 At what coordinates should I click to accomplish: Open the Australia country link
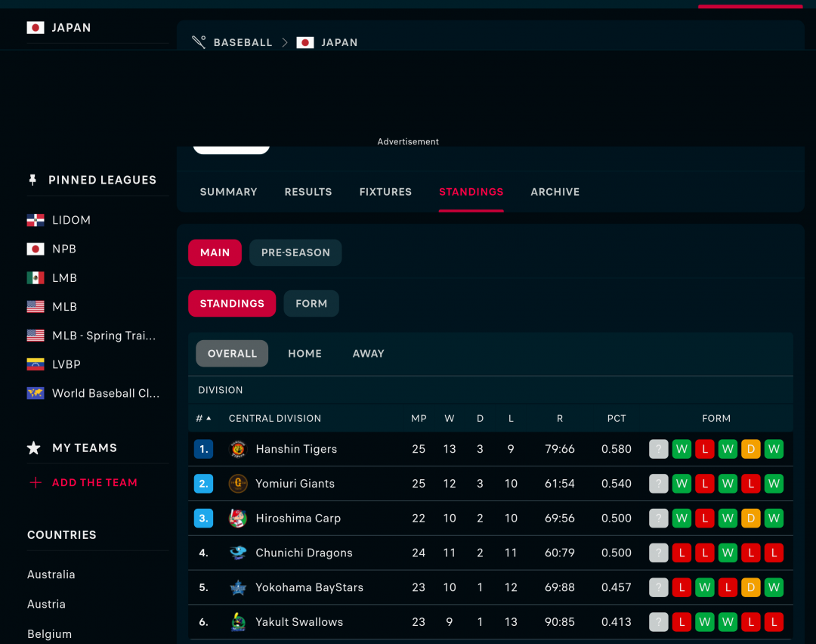51,574
